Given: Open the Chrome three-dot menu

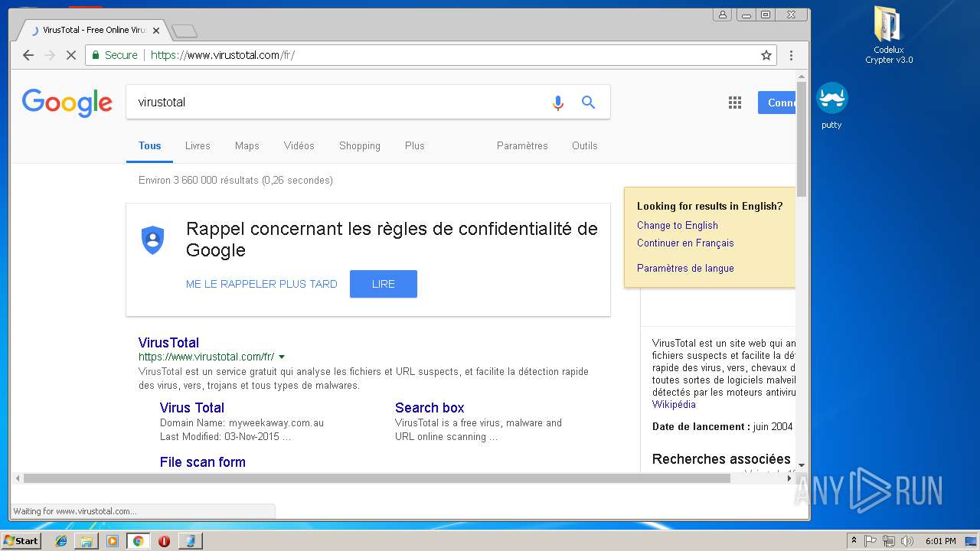Looking at the screenshot, I should (791, 55).
